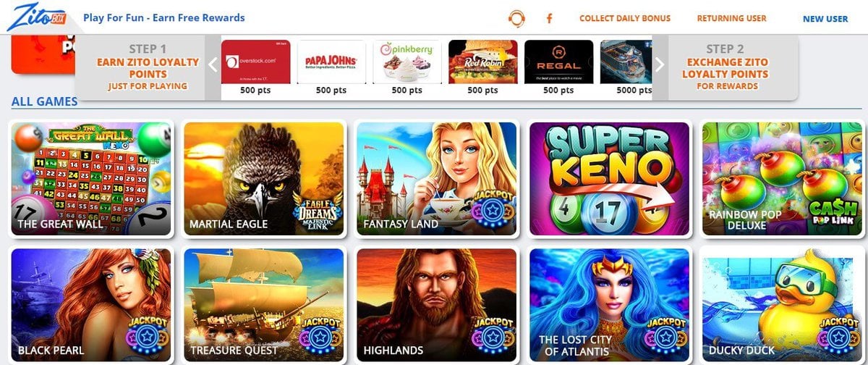The height and width of the screenshot is (365, 868).
Task: Select the Papa Johns reward card
Action: [331, 68]
